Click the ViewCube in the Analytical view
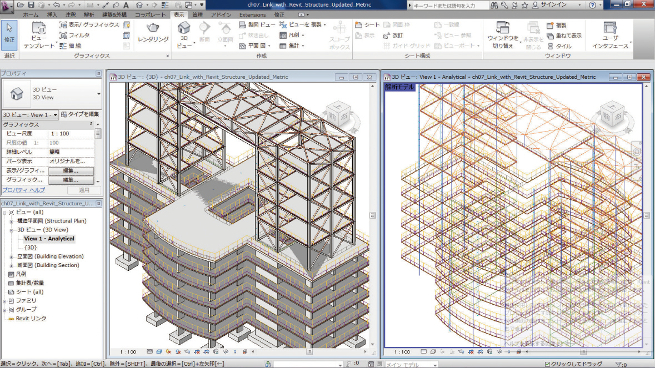This screenshot has height=368, width=655. tap(612, 115)
